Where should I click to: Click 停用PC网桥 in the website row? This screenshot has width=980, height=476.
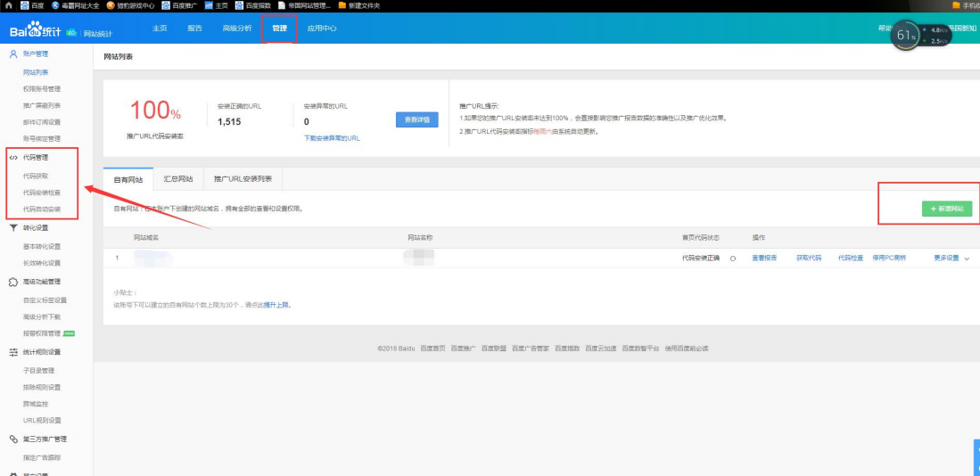pyautogui.click(x=889, y=258)
